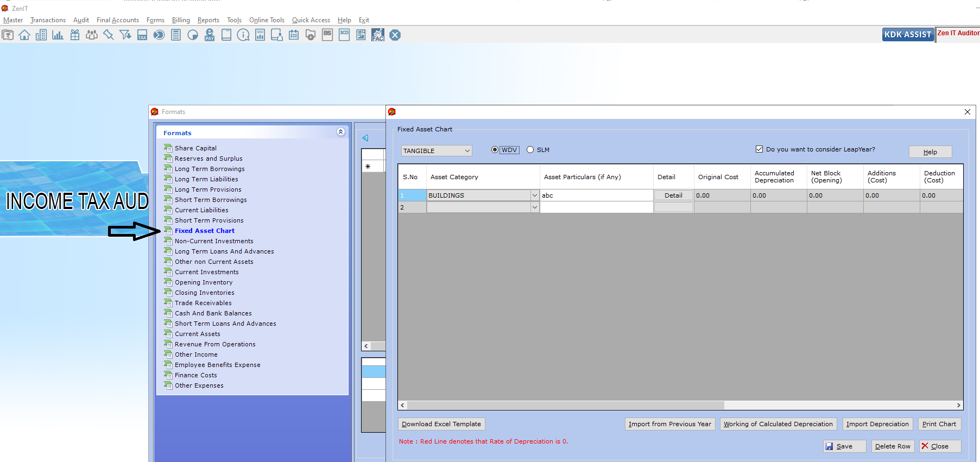Select the WDV depreciation method
Screen dimensions: 980x462
[x=495, y=150]
